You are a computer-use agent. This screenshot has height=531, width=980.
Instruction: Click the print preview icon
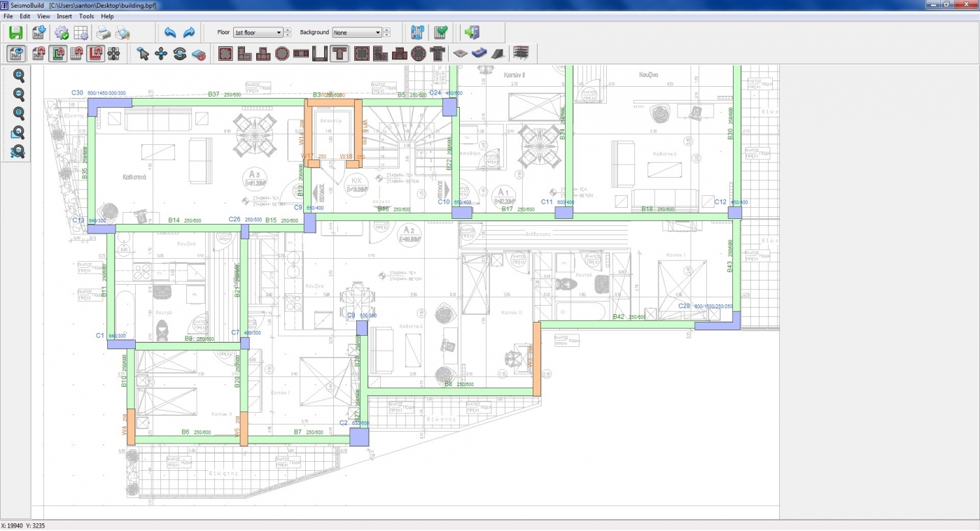point(122,32)
